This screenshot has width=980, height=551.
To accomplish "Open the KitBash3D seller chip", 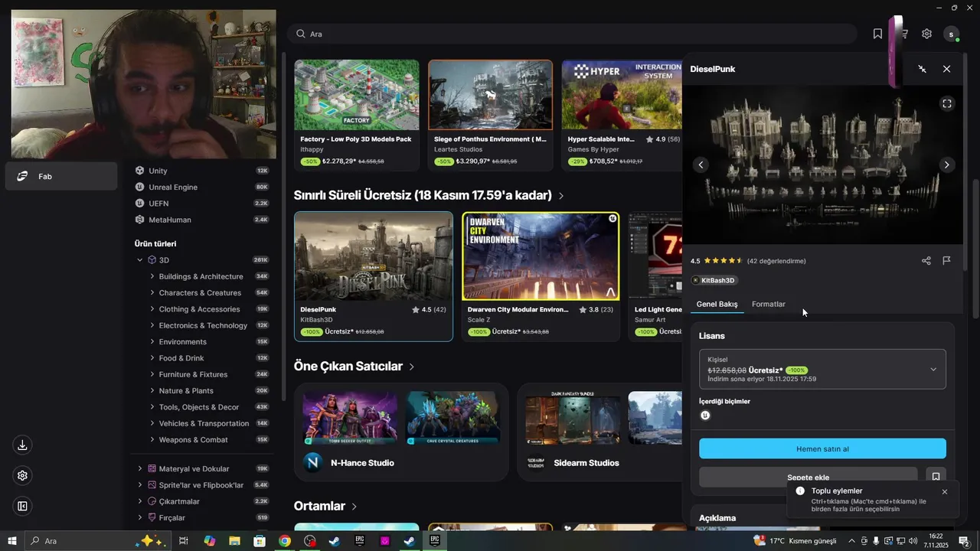I will [714, 280].
